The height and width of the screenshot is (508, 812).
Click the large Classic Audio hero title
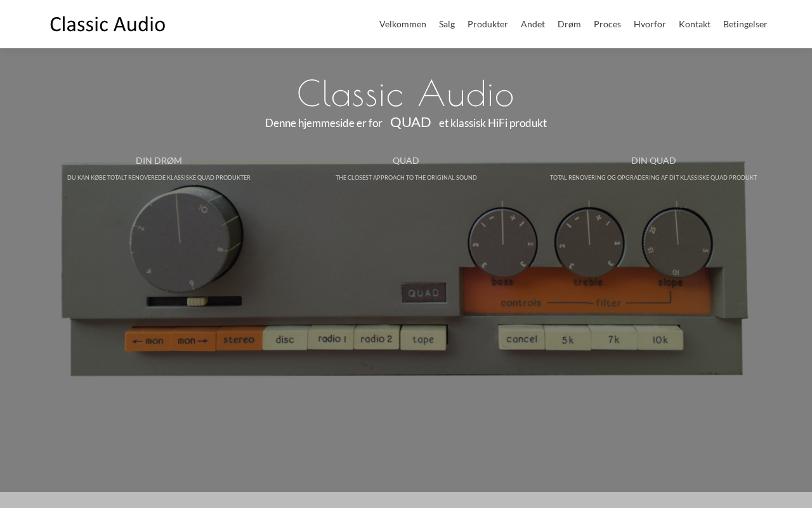405,95
